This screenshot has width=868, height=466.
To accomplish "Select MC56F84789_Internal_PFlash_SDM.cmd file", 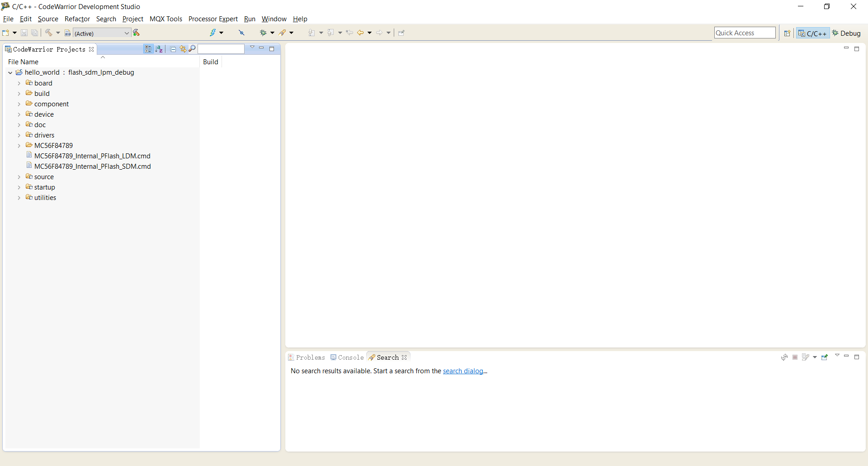I will click(92, 166).
